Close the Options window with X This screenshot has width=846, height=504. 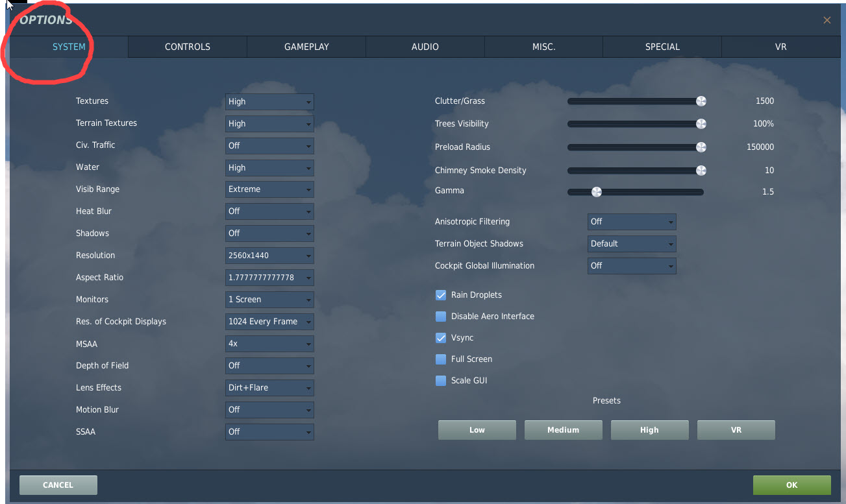click(x=827, y=20)
